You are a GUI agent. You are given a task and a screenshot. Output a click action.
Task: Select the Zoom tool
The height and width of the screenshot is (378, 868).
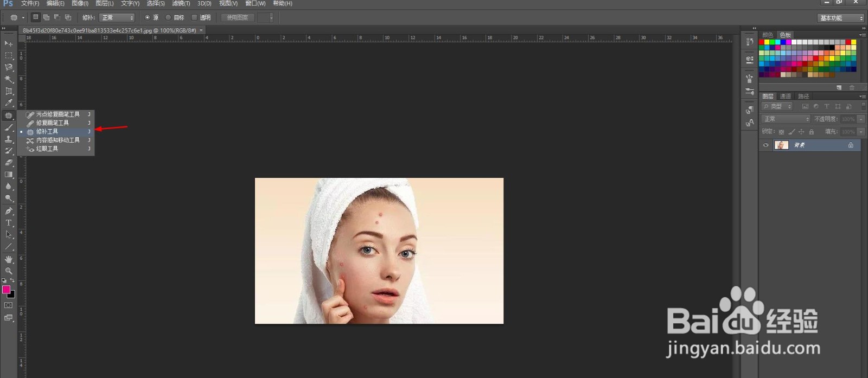9,271
